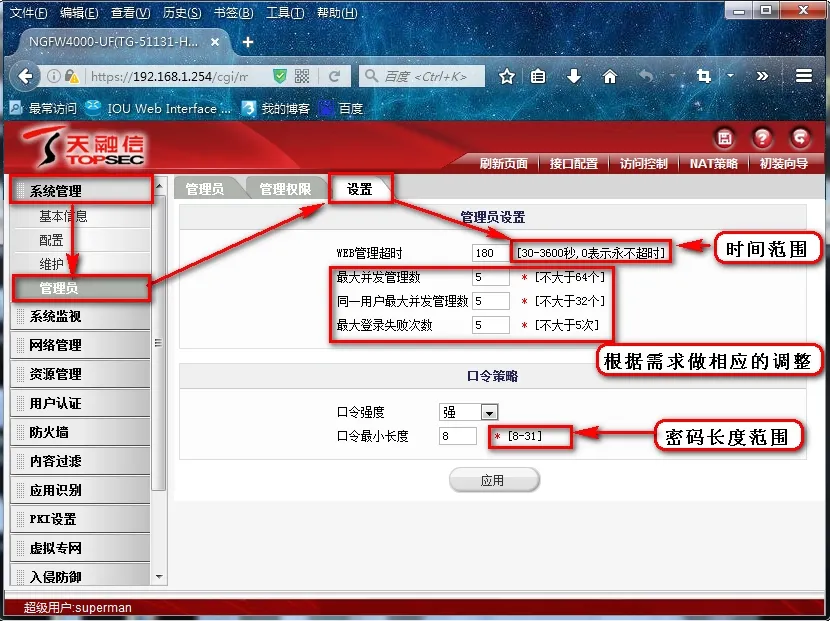Open the 工具(T) menu
830x621 pixels.
pos(285,13)
